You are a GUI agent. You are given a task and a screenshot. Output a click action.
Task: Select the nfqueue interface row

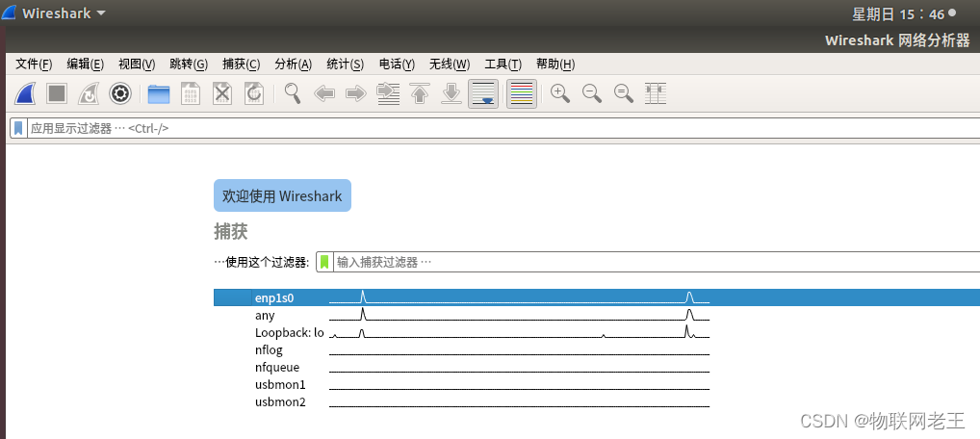[597, 367]
